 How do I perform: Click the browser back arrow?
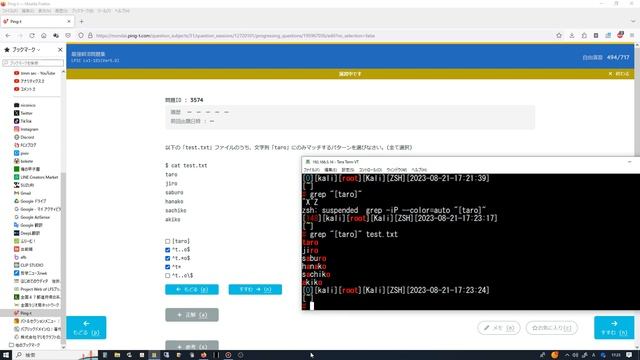8,36
